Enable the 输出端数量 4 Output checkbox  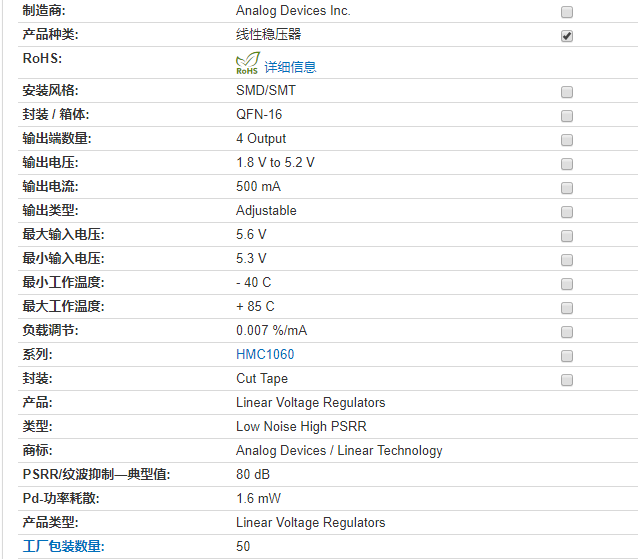pyautogui.click(x=567, y=140)
